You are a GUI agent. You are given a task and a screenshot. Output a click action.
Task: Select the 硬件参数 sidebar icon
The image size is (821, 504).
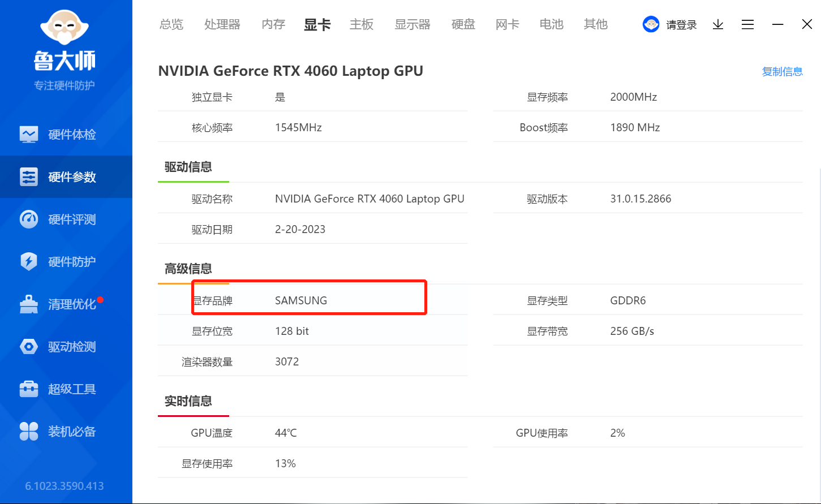(x=29, y=177)
